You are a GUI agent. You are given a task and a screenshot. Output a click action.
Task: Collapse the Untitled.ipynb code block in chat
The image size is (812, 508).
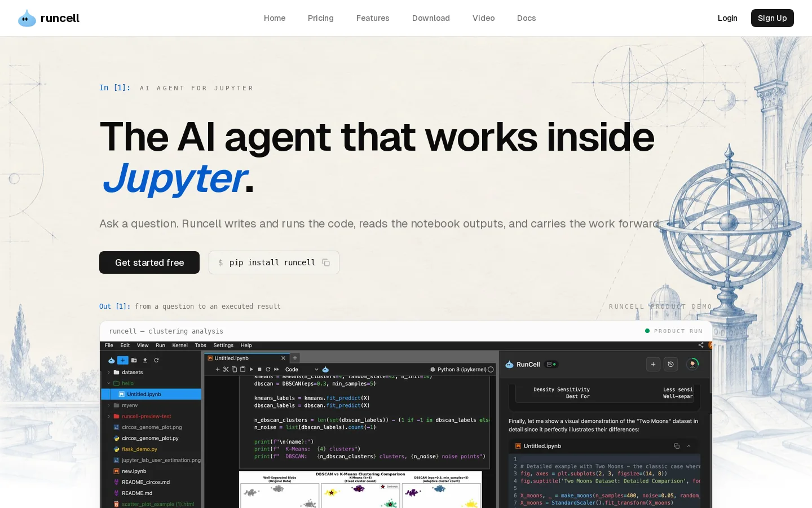click(x=689, y=446)
